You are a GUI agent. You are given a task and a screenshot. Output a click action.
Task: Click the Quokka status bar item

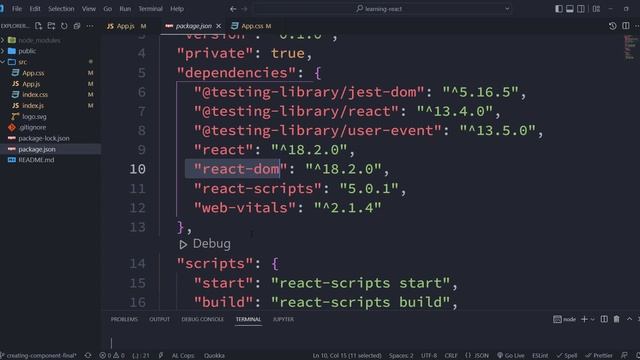pos(214,356)
